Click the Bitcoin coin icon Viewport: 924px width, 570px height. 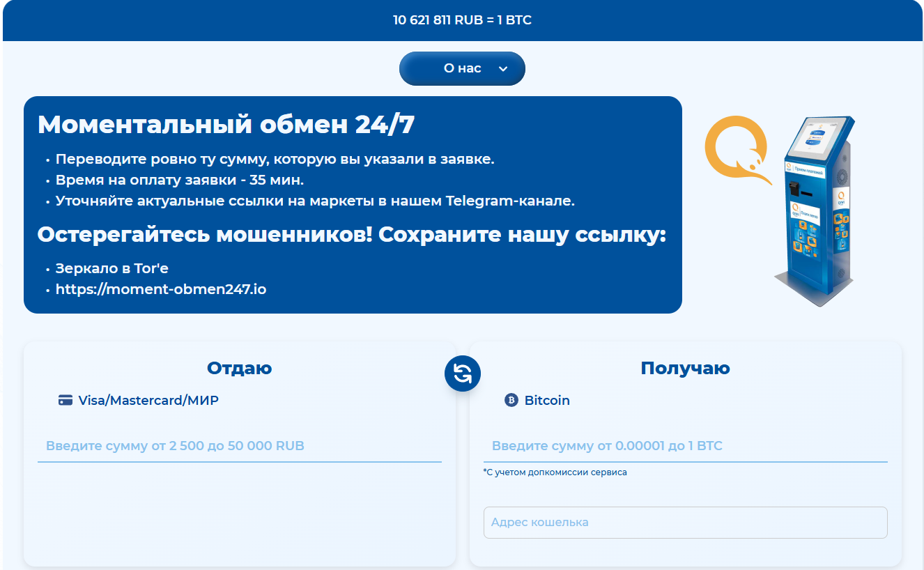pyautogui.click(x=511, y=401)
